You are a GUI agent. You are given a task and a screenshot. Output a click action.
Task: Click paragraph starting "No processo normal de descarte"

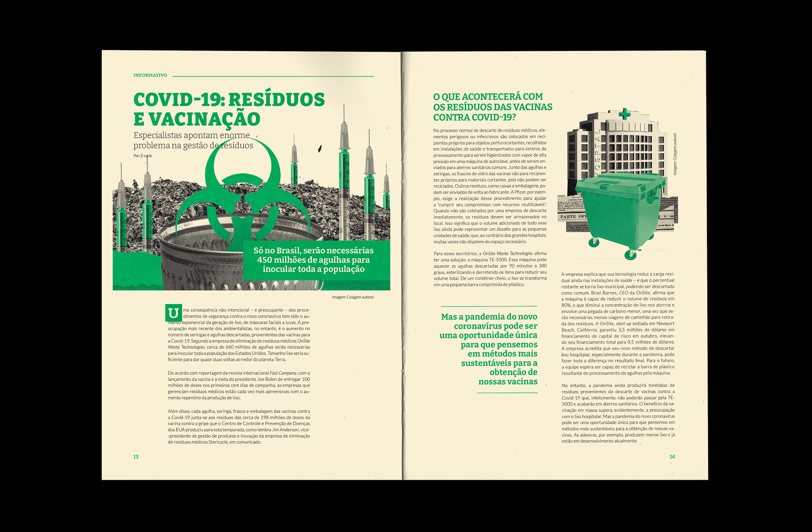coord(490,186)
